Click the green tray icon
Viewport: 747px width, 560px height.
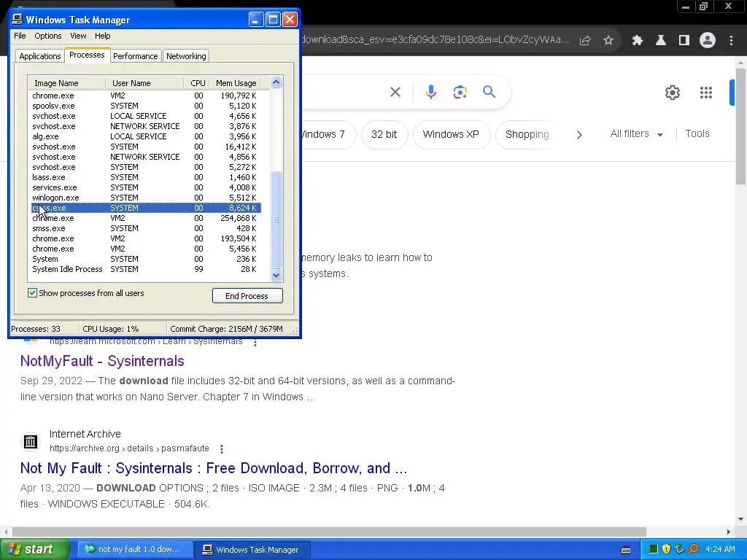tap(654, 549)
